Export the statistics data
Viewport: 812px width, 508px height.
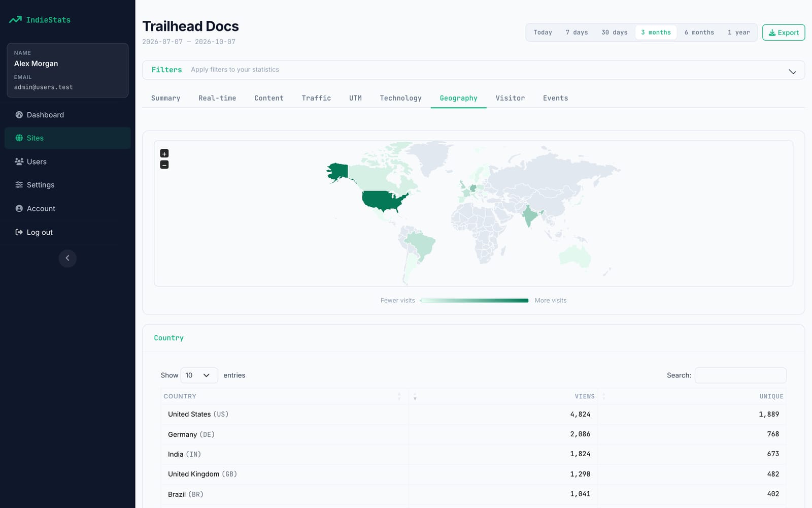(x=784, y=33)
